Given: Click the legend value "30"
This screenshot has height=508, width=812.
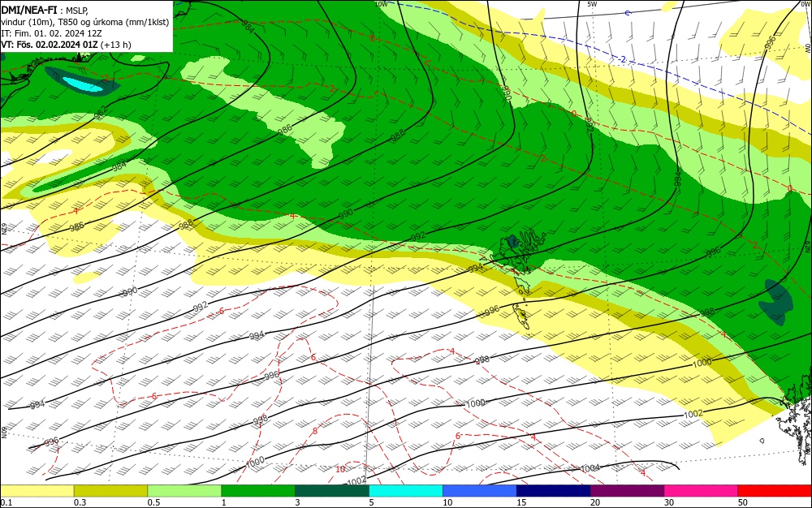Looking at the screenshot, I should point(669,502).
